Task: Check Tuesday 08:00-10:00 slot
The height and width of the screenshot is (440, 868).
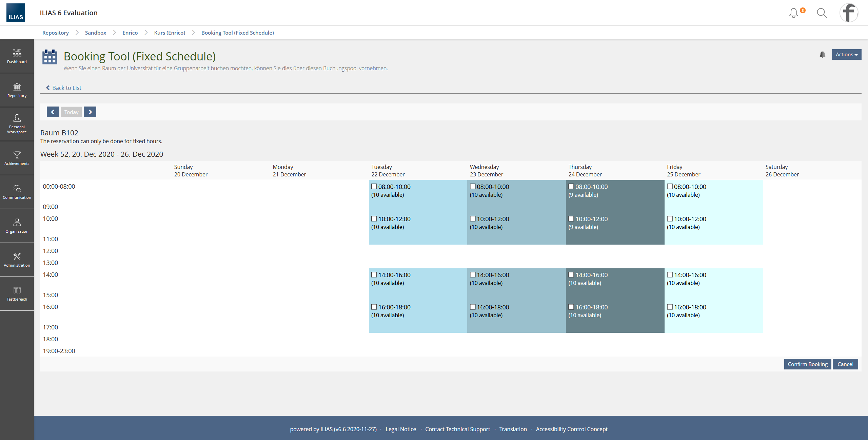Action: coord(374,187)
